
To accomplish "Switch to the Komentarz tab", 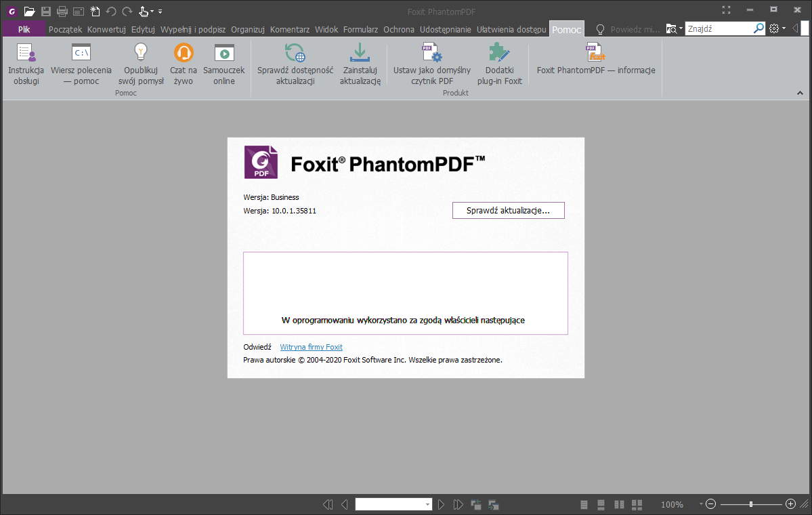I will (289, 30).
